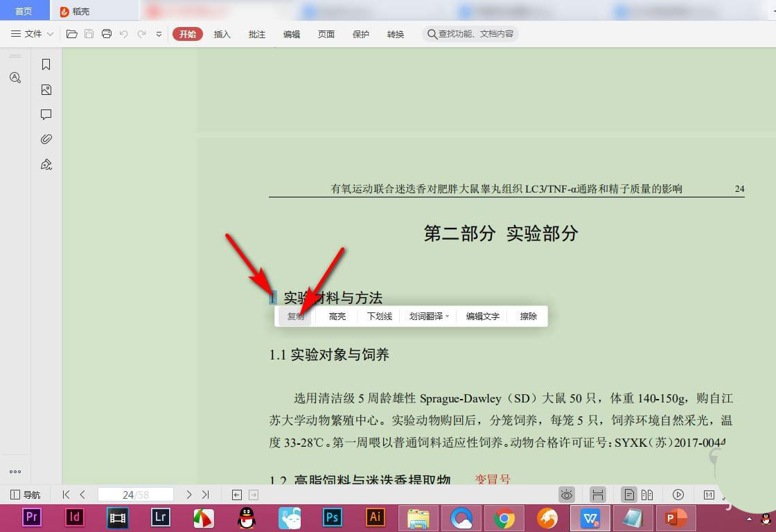Expand the 文件 menu dropdown
Image resolution: width=776 pixels, height=532 pixels.
(33, 34)
